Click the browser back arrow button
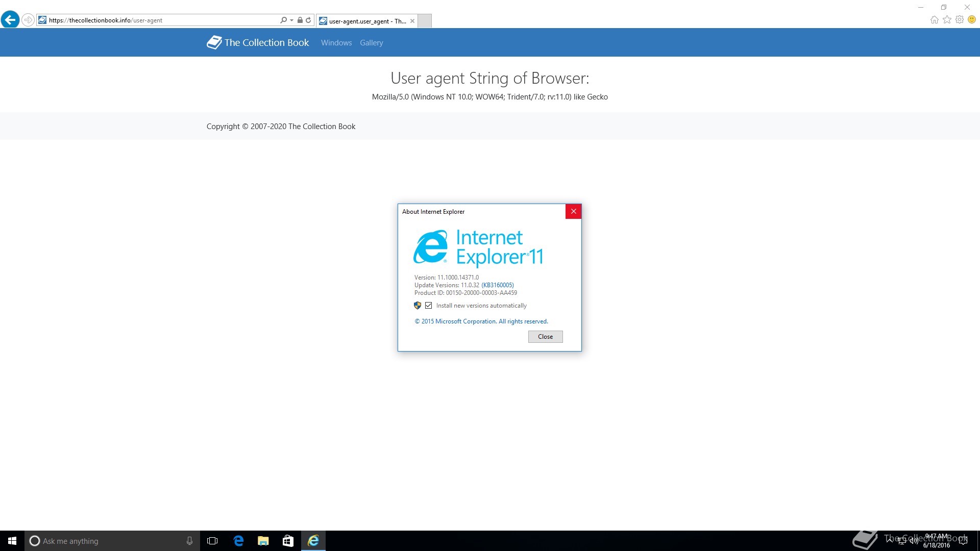Viewport: 980px width, 551px height. [x=10, y=20]
